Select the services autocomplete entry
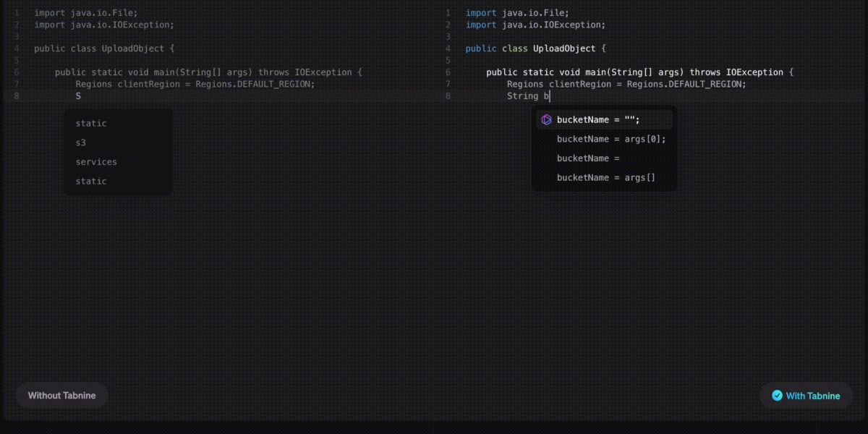 (x=96, y=162)
